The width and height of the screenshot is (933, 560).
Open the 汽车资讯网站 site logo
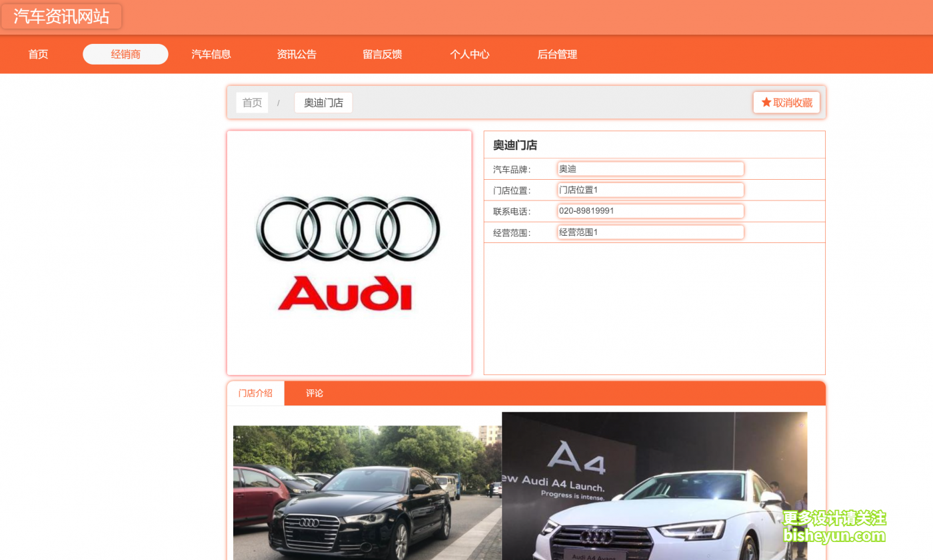coord(61,17)
